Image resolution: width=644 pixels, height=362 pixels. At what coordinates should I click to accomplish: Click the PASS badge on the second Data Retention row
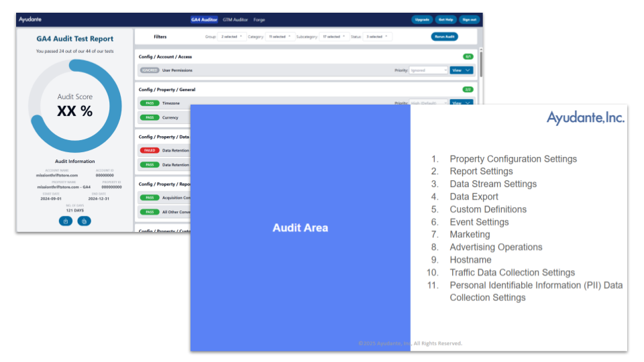150,165
